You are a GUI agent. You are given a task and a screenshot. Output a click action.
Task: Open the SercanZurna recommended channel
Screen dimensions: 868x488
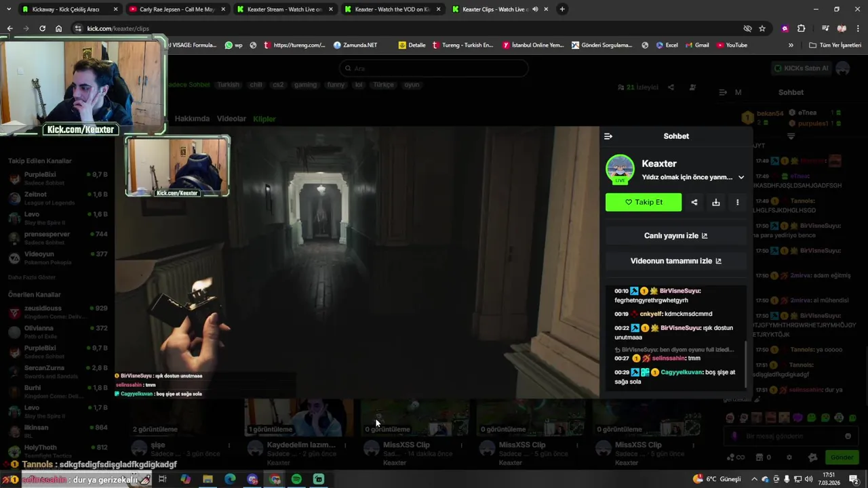(x=58, y=372)
